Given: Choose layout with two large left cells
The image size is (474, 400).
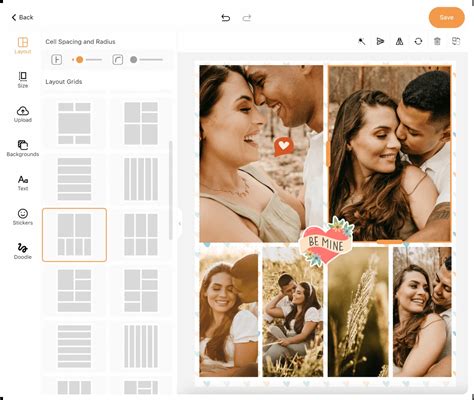Looking at the screenshot, I should (141, 123).
